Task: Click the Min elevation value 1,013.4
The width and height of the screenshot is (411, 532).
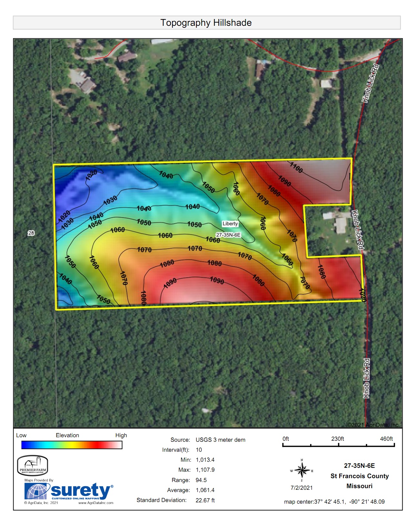Action: 205,460
